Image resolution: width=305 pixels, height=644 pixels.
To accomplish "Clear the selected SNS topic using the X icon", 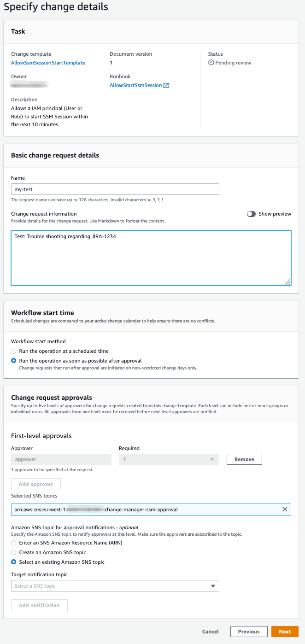I will coord(285,509).
